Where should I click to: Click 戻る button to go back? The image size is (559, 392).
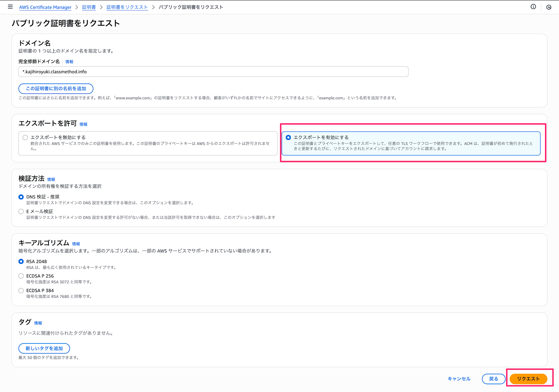click(x=494, y=379)
